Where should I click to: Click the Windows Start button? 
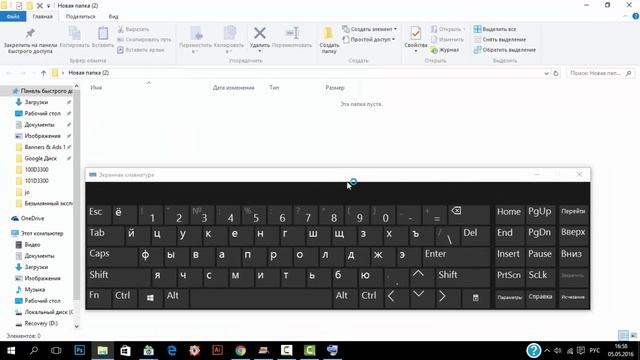click(11, 350)
